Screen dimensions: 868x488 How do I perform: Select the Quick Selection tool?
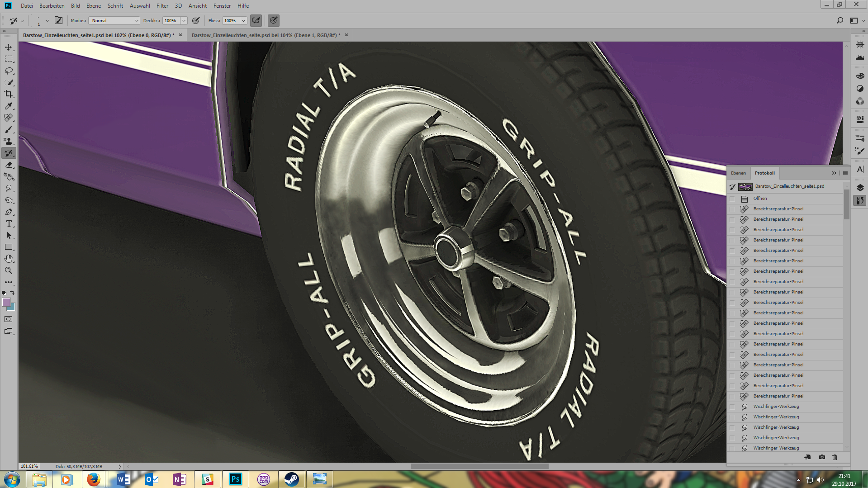click(x=9, y=82)
